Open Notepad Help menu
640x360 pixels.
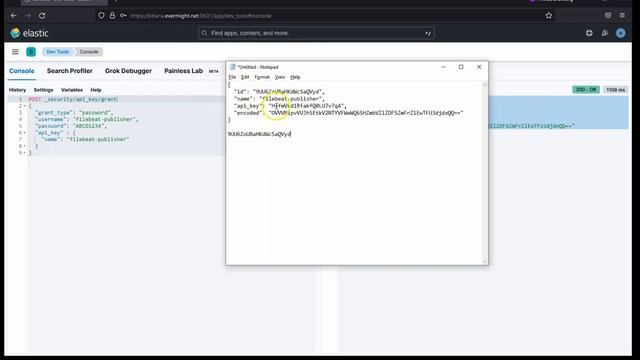(295, 77)
